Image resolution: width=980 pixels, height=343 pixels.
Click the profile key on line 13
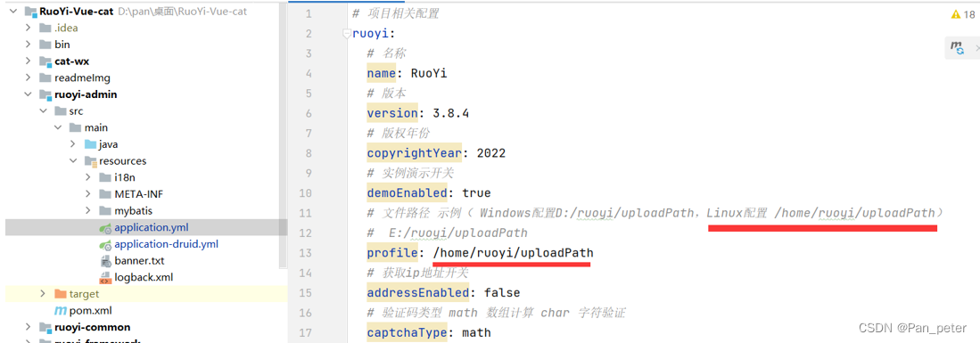point(391,253)
